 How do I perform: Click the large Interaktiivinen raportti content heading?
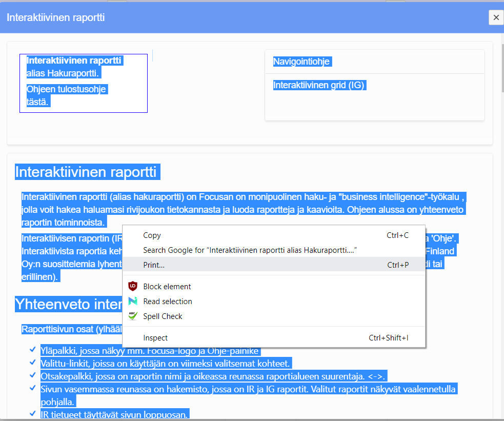(86, 172)
